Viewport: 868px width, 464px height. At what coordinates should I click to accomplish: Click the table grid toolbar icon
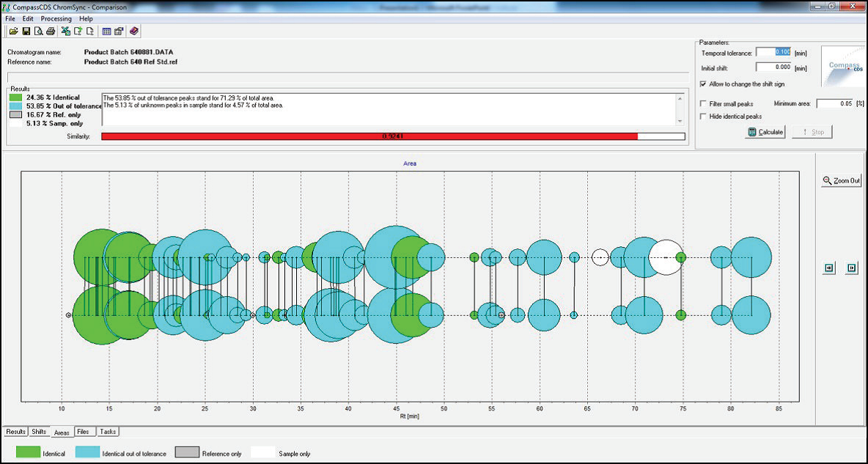106,32
